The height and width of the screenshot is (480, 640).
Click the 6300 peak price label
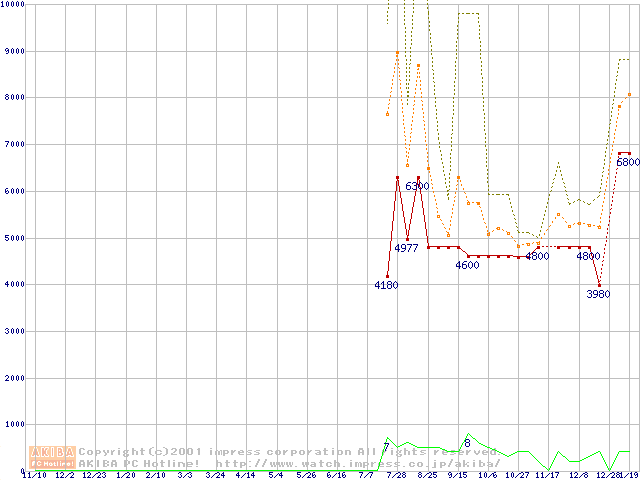tap(417, 186)
